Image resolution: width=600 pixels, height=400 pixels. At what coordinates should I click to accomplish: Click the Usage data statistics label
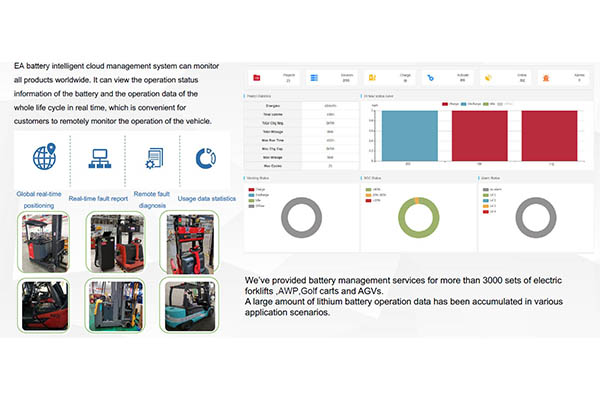(x=207, y=199)
